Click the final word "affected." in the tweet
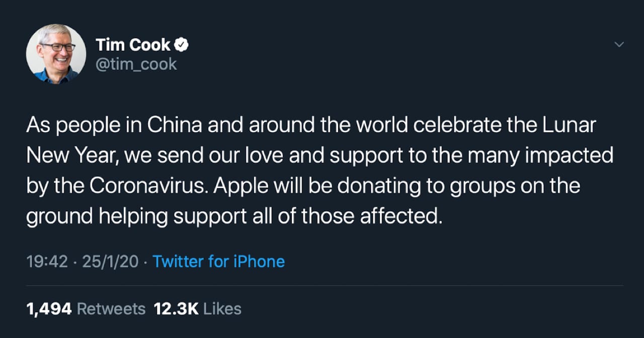 pos(401,216)
